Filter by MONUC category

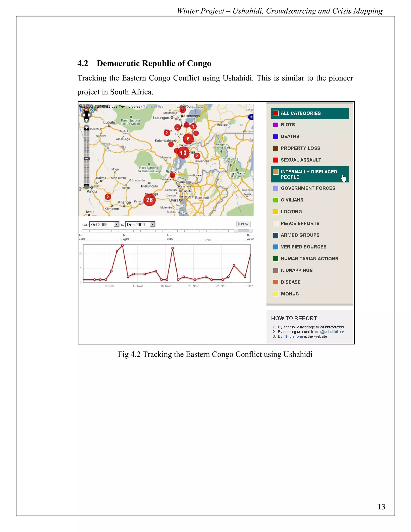(310, 294)
